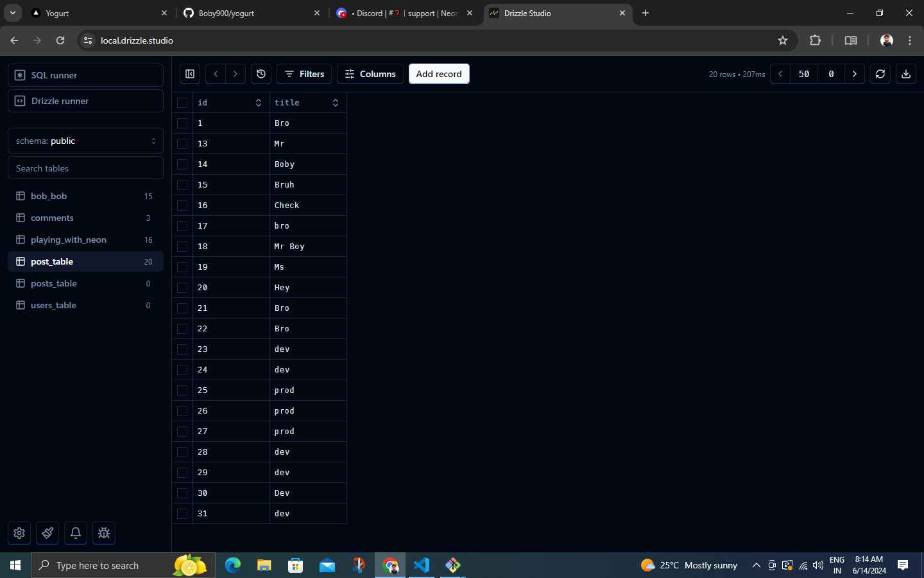Open notifications bell in sidebar
924x578 pixels.
[76, 533]
